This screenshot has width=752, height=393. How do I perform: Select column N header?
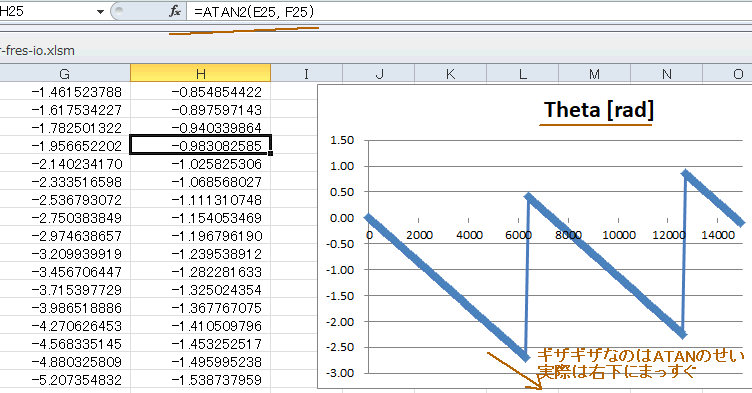666,73
